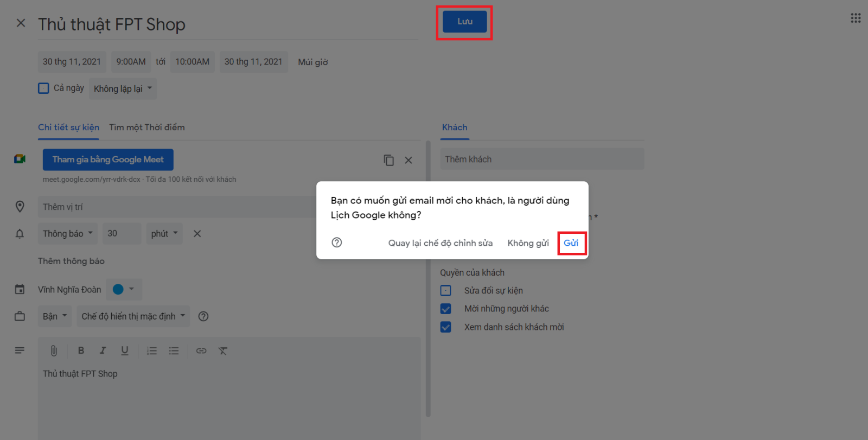Screen dimensions: 868x440
Task: Open Chế độ hiển thị mặc định dropdown
Action: click(x=133, y=316)
